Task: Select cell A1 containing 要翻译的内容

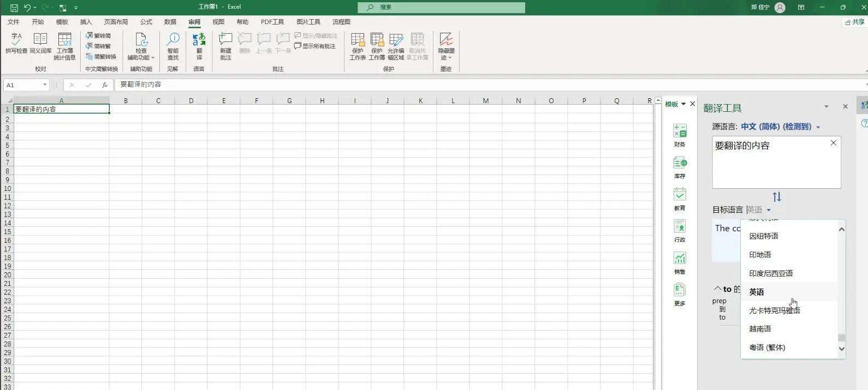Action: [61, 109]
